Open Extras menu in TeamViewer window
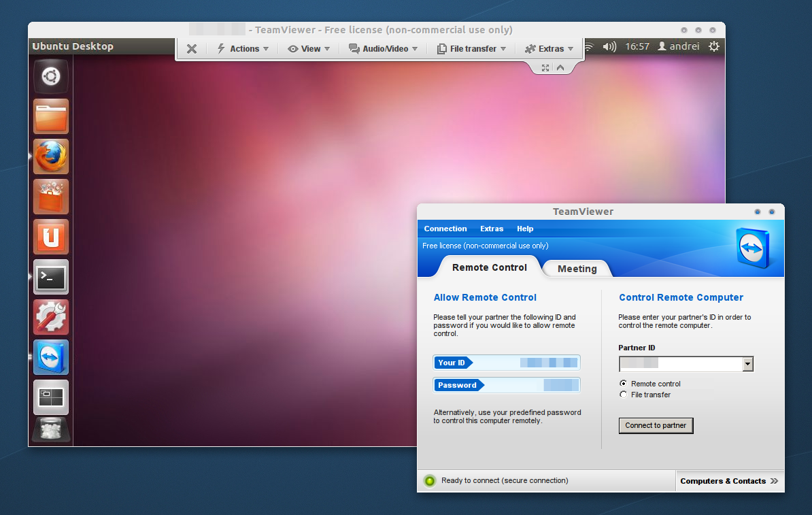812x515 pixels. pyautogui.click(x=492, y=229)
